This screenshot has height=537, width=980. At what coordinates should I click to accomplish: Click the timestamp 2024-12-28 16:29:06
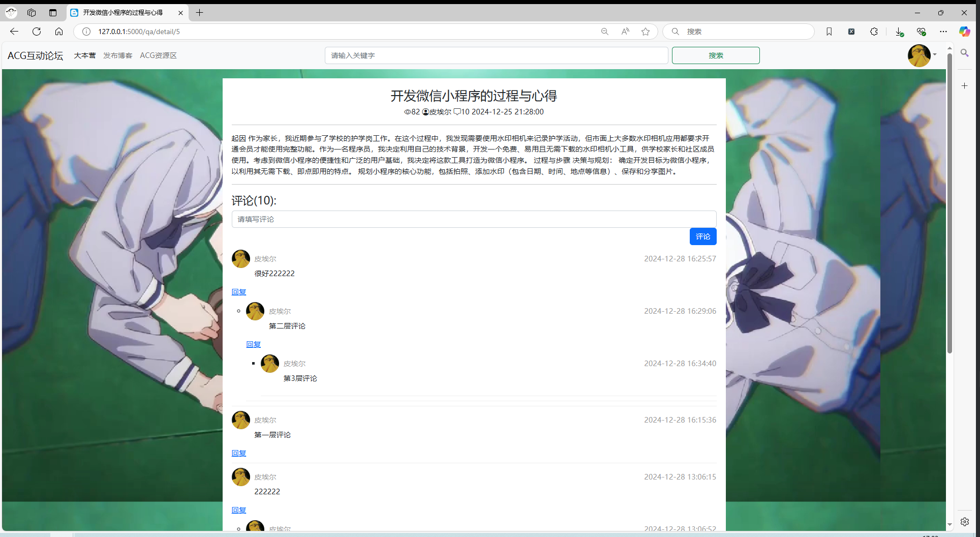tap(680, 311)
